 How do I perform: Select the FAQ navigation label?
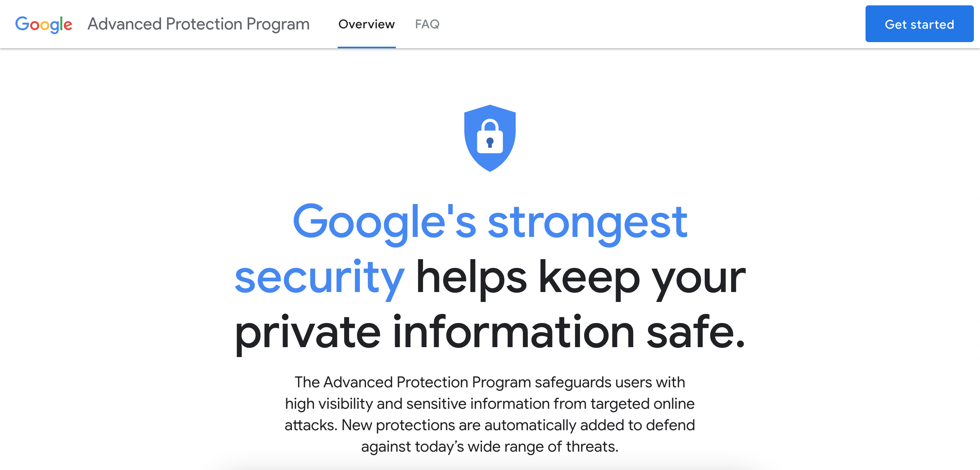coord(427,24)
